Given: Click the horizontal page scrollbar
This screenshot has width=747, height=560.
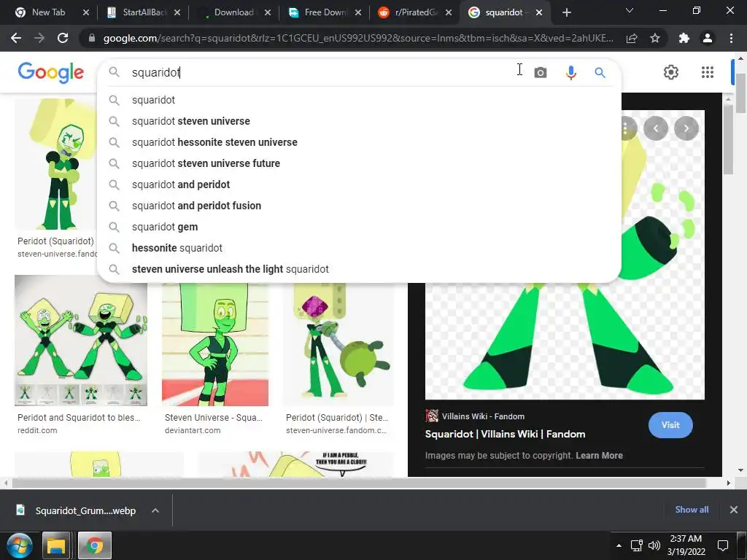Looking at the screenshot, I should pyautogui.click(x=359, y=483).
